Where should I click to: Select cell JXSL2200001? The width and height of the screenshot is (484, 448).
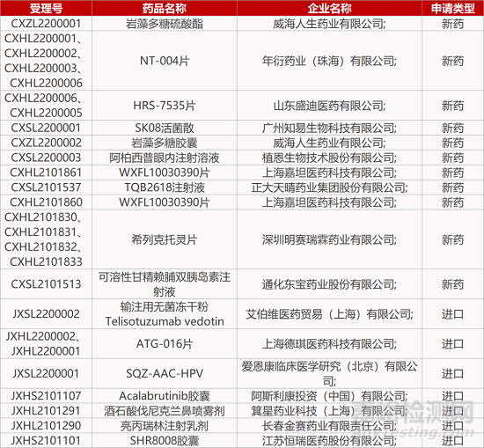click(x=46, y=373)
